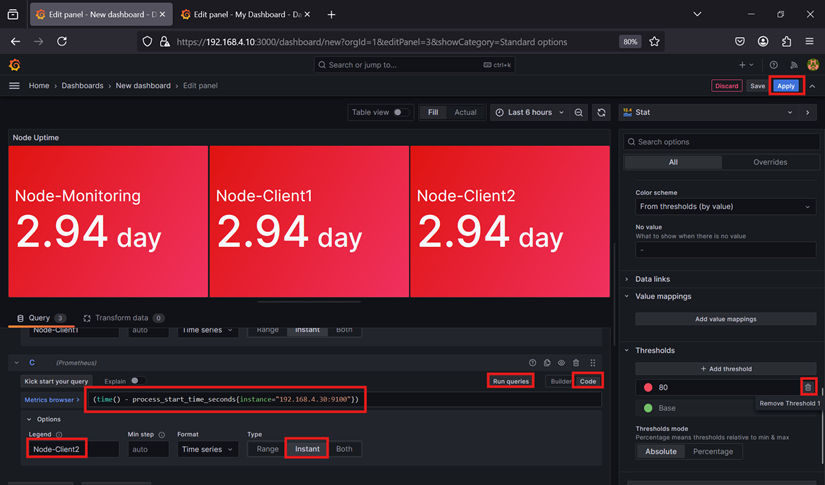825x485 pixels.
Task: Open the Stat visualization picker
Action: [x=708, y=113]
